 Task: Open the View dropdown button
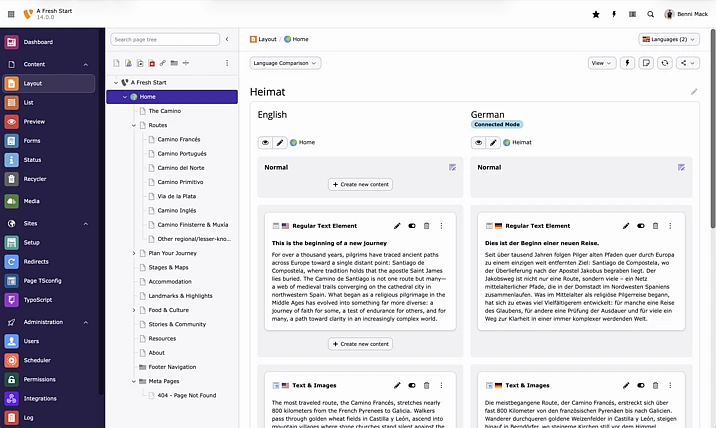601,63
